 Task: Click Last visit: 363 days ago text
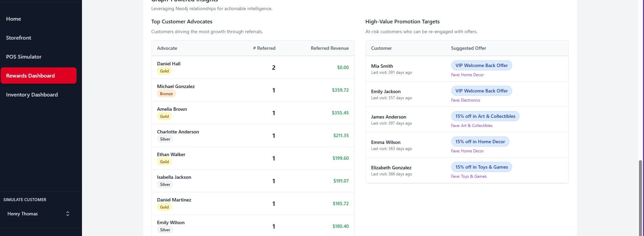point(391,149)
